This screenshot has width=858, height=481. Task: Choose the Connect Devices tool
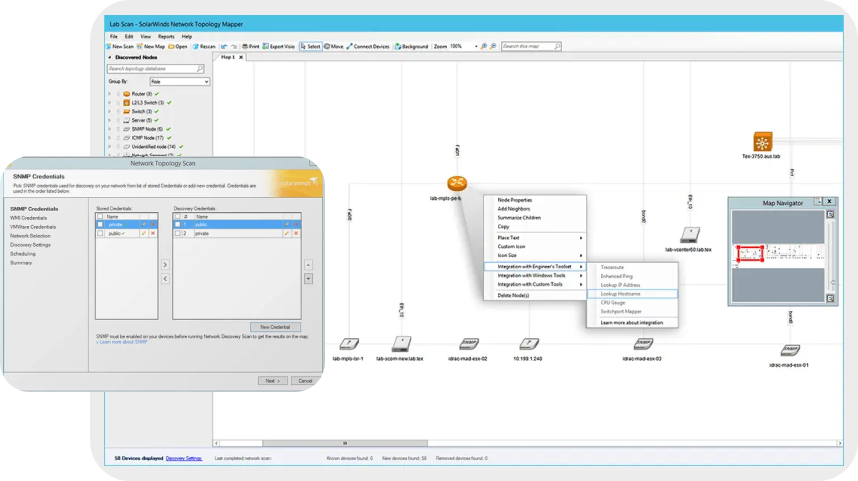coord(368,47)
